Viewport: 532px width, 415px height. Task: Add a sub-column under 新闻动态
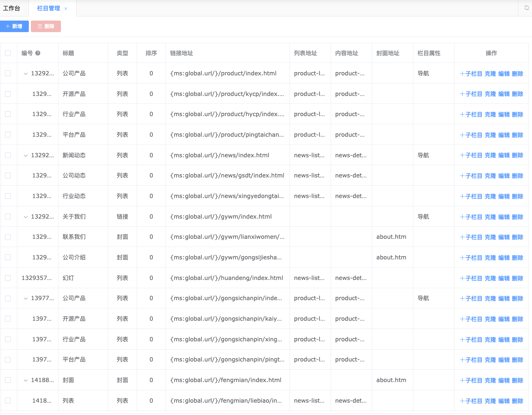point(471,155)
